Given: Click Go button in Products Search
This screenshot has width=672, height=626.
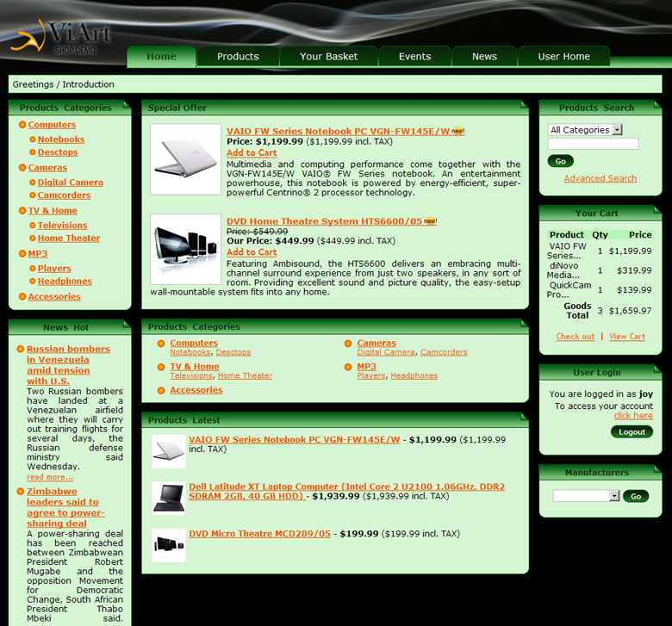Looking at the screenshot, I should tap(561, 161).
